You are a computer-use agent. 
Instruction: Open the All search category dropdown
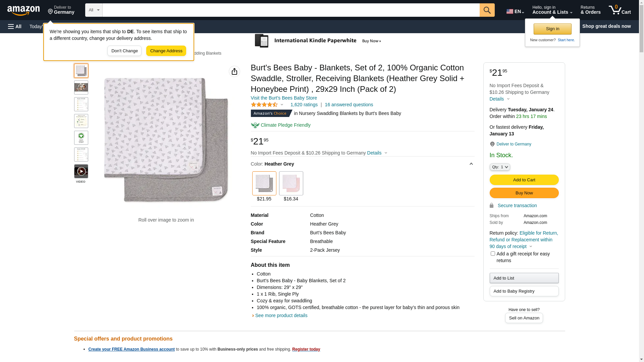94,10
